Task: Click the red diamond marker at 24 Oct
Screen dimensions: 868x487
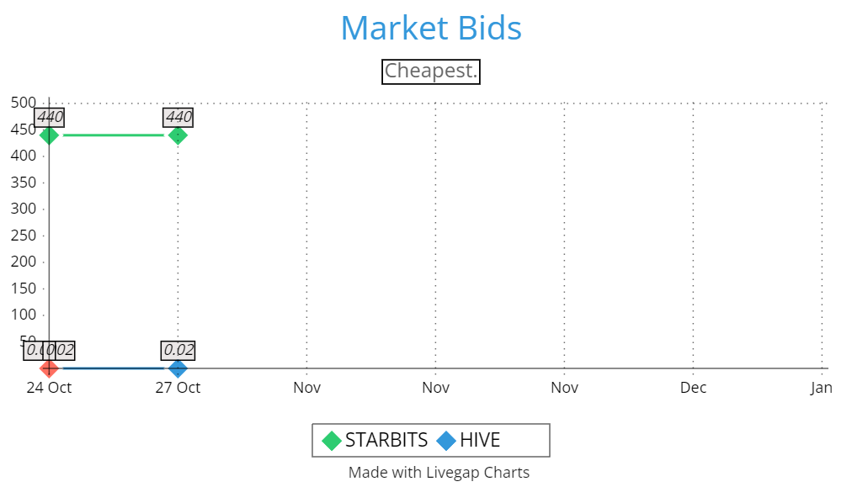Action: pyautogui.click(x=50, y=368)
